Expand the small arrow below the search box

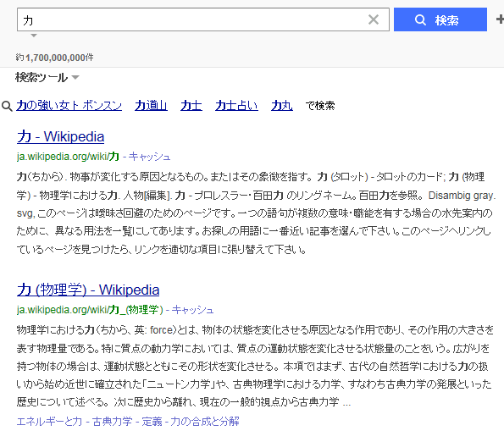(34, 36)
